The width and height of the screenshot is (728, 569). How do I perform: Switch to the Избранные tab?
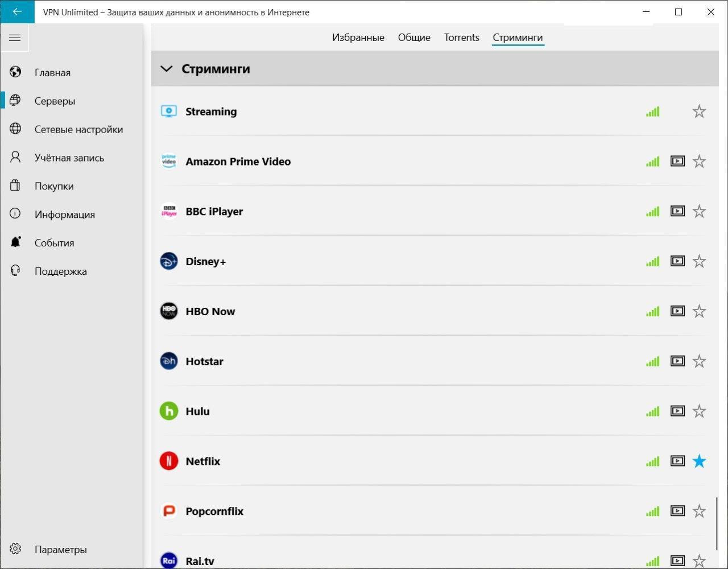pos(358,38)
